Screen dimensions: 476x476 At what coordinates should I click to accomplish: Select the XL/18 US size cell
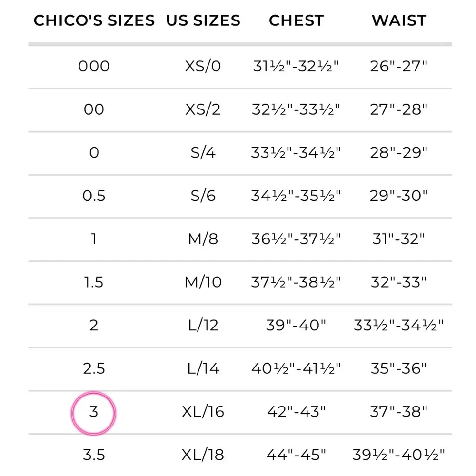click(203, 455)
